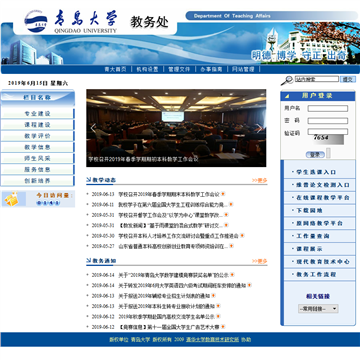
Task: Click the triangle icon in 用户登录 header
Action: (x=287, y=96)
